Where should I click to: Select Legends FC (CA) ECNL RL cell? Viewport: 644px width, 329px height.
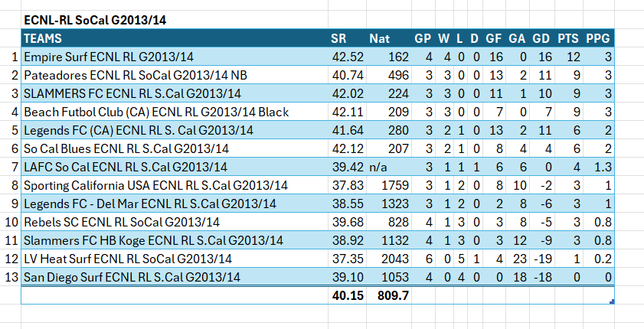pyautogui.click(x=175, y=130)
